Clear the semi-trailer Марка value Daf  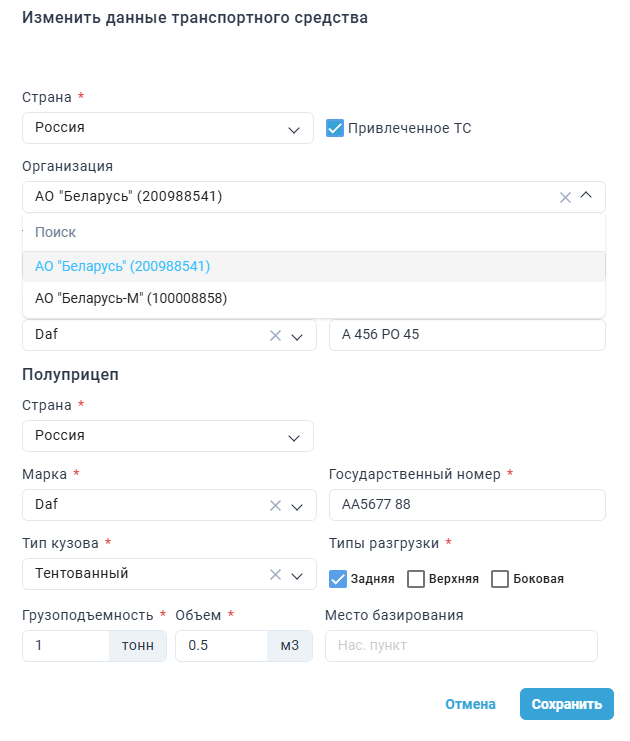pyautogui.click(x=276, y=506)
